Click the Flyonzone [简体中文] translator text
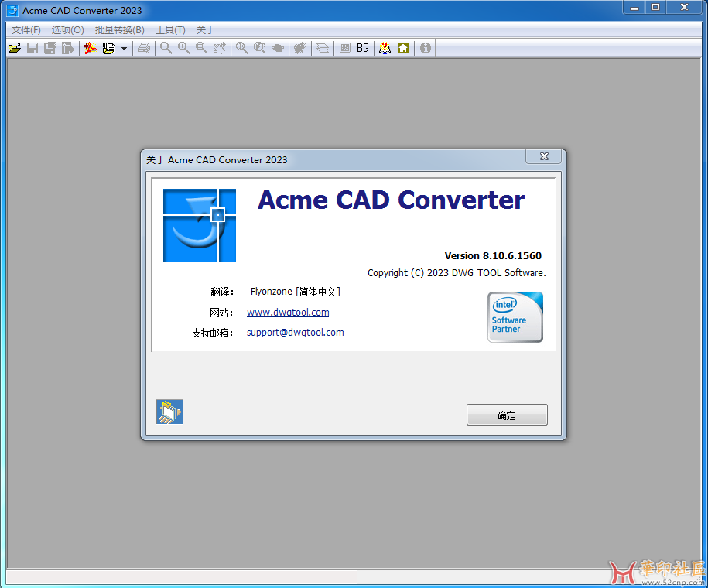 tap(296, 292)
